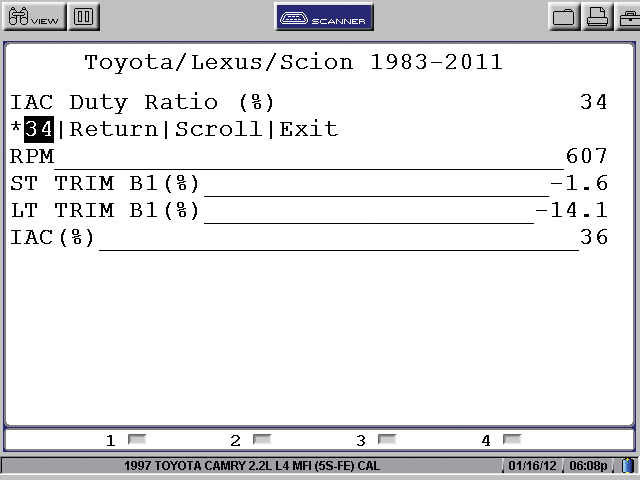Click the short term trim value -1.6

[x=579, y=183]
